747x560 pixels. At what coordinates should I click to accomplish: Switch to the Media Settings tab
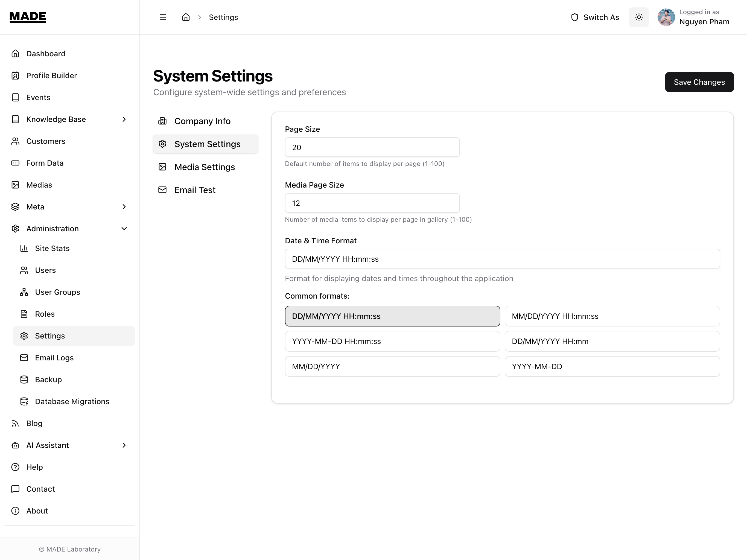coord(204,167)
